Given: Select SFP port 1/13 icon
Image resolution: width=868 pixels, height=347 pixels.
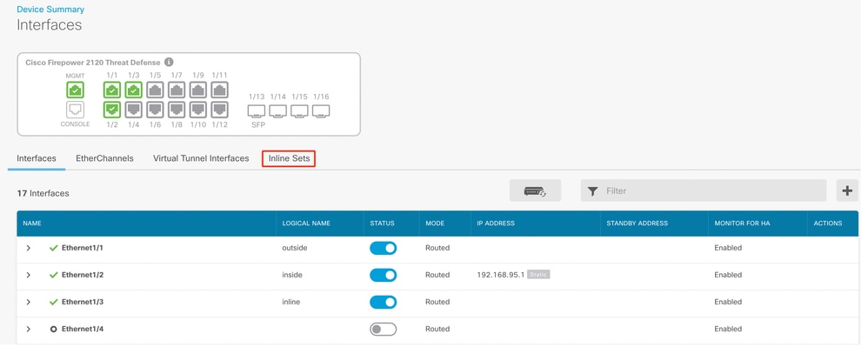Looking at the screenshot, I should [x=257, y=110].
